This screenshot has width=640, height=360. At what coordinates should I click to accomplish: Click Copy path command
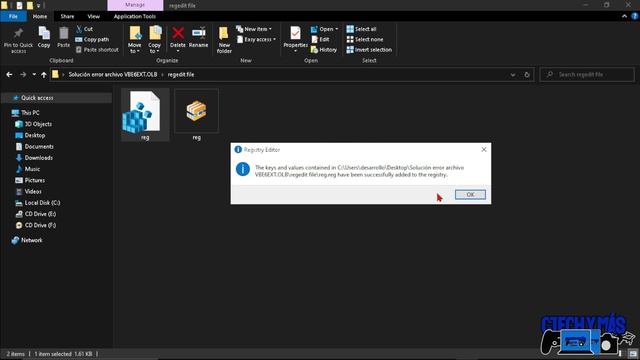[92, 40]
